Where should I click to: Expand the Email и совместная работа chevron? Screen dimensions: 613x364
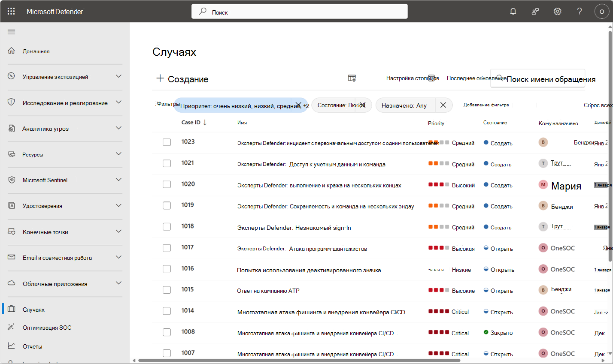point(118,257)
